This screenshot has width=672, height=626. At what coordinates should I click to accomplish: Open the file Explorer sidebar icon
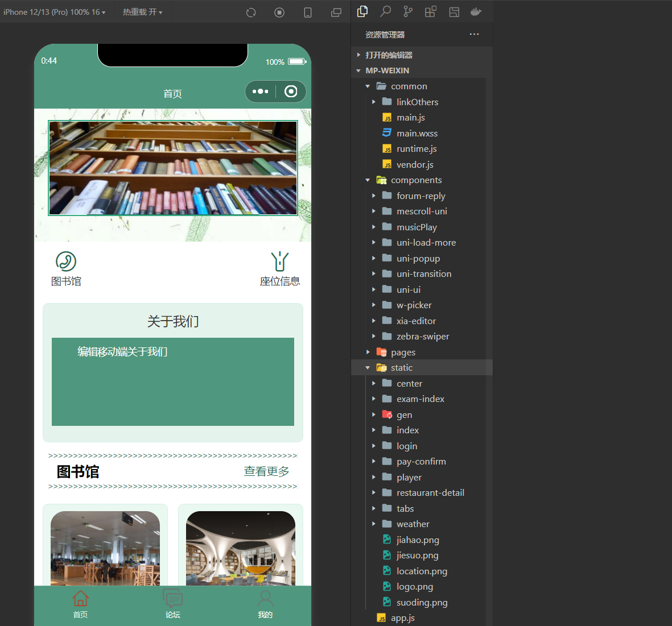click(x=362, y=11)
